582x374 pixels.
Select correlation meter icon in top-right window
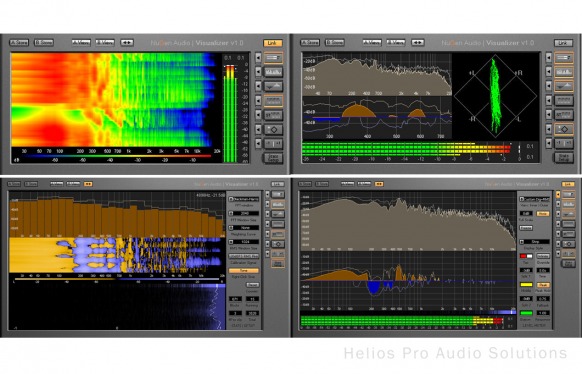click(x=564, y=143)
